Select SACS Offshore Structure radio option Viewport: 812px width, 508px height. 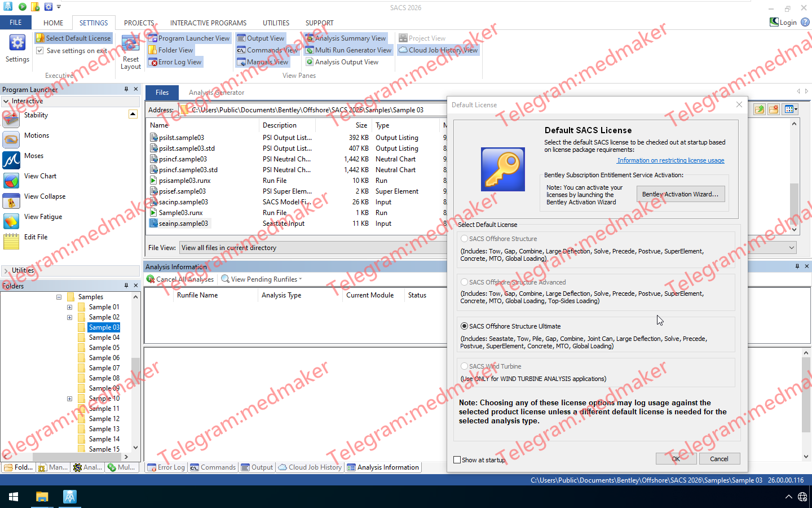click(x=465, y=239)
